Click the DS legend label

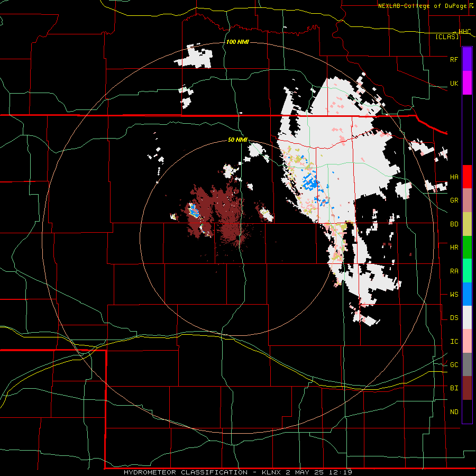tap(454, 318)
